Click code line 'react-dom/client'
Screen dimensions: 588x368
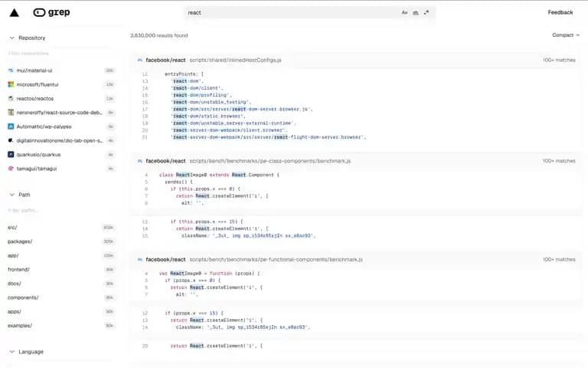click(197, 88)
